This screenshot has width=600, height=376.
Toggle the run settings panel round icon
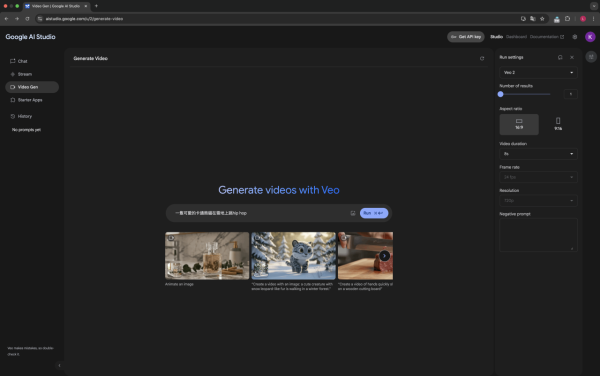(x=591, y=57)
